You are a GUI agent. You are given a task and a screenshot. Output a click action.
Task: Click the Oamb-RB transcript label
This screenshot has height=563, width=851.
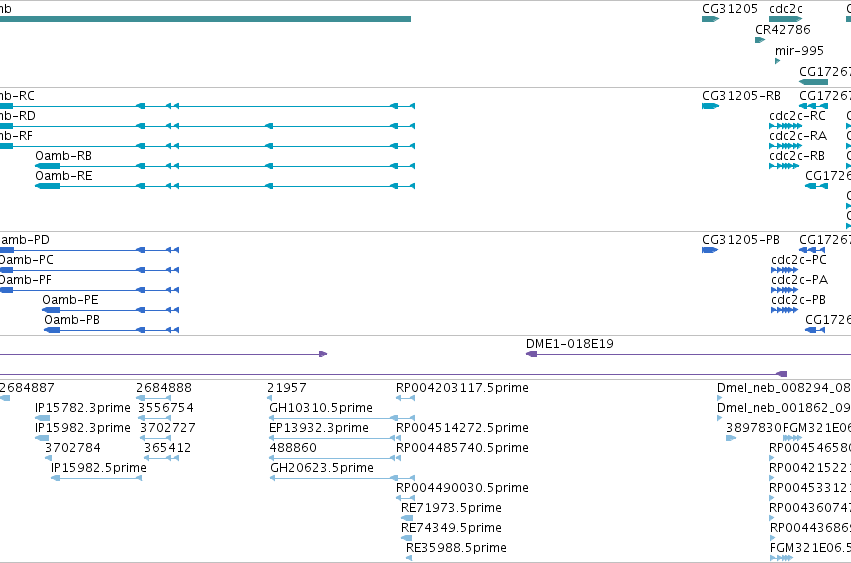[x=63, y=156]
